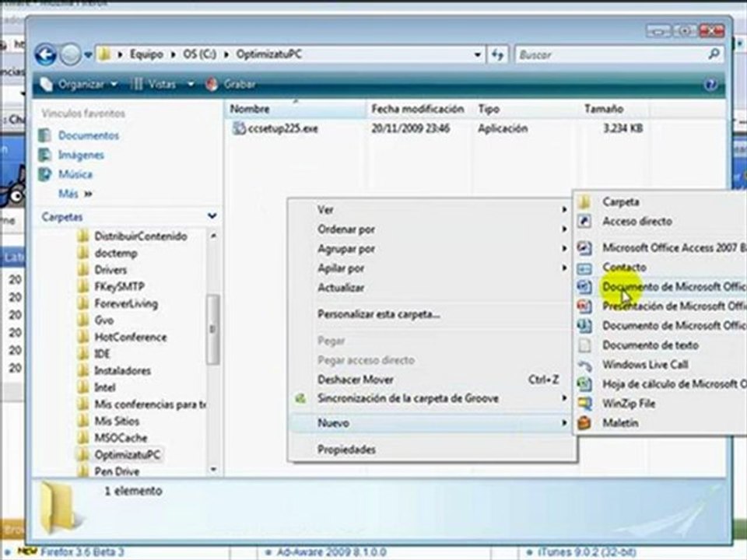Open the Ver submenu in context menu

(432, 209)
